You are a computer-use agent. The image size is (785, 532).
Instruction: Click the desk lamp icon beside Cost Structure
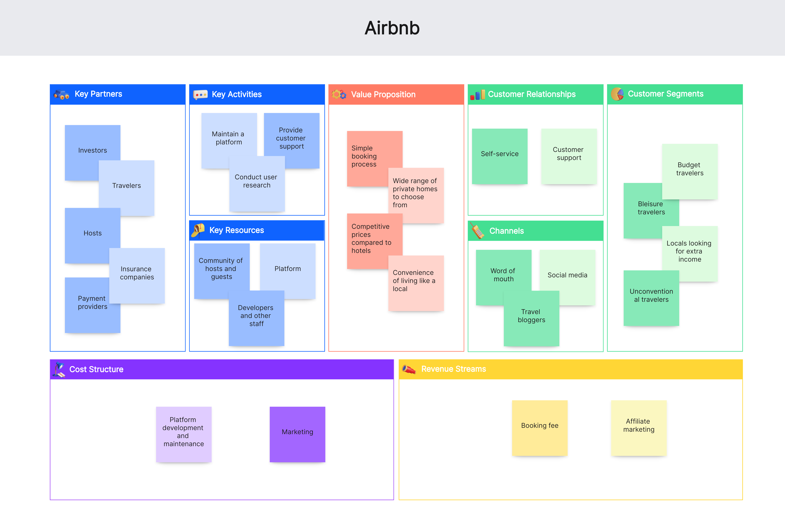coord(59,370)
